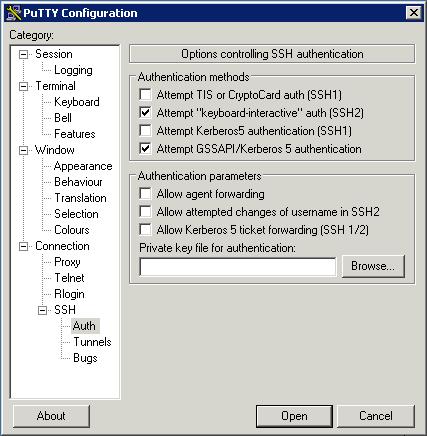
Task: Collapse the SSH tree node
Action: (42, 310)
